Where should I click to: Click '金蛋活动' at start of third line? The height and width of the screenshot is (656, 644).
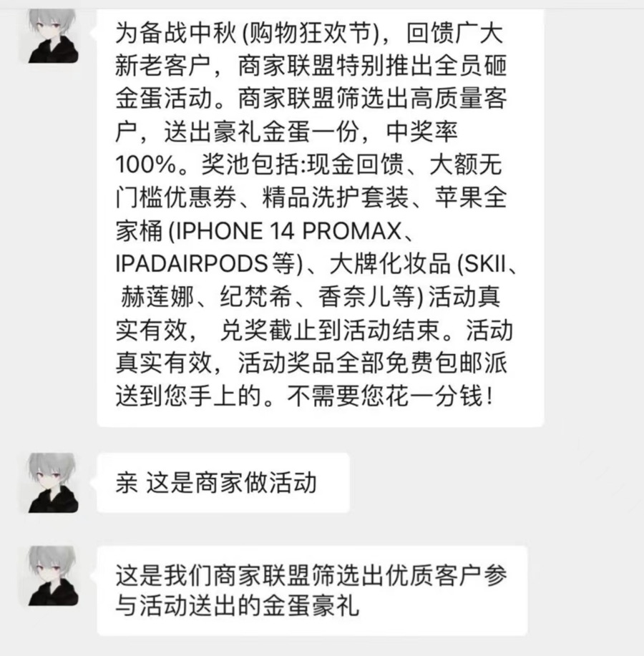coord(164,99)
